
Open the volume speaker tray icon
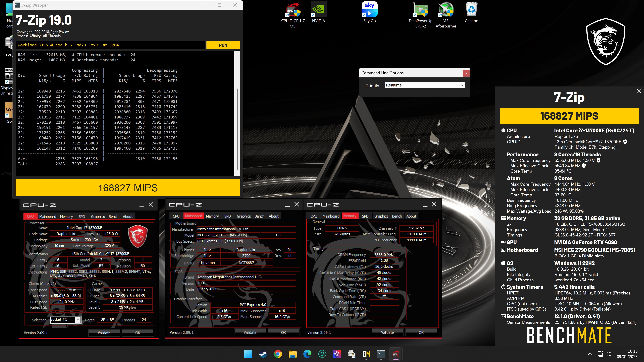609,354
